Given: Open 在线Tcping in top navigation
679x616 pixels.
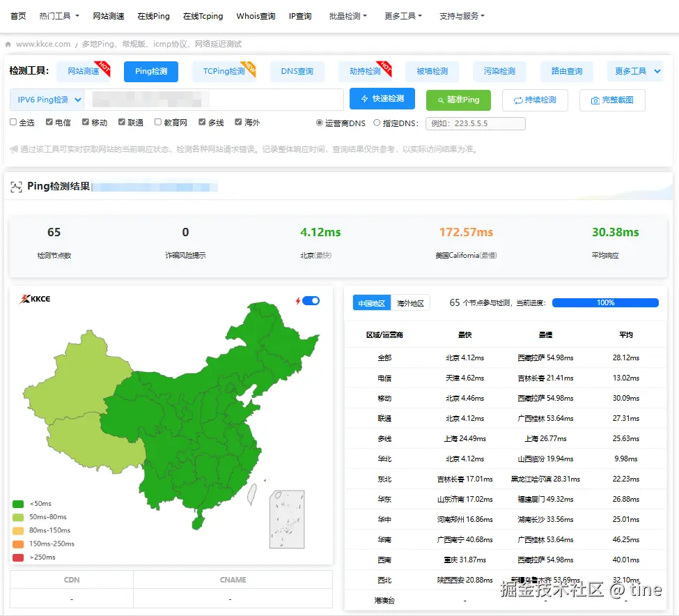Looking at the screenshot, I should 203,16.
